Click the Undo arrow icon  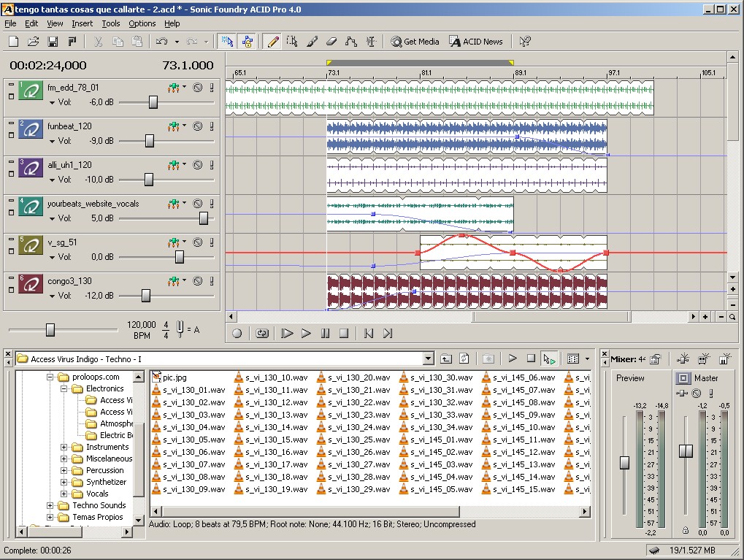pyautogui.click(x=162, y=42)
